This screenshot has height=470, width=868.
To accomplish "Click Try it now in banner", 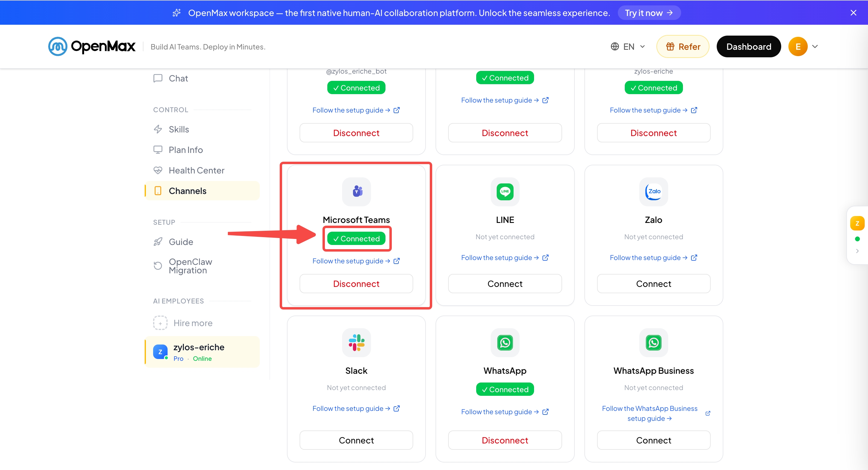I will coord(649,13).
